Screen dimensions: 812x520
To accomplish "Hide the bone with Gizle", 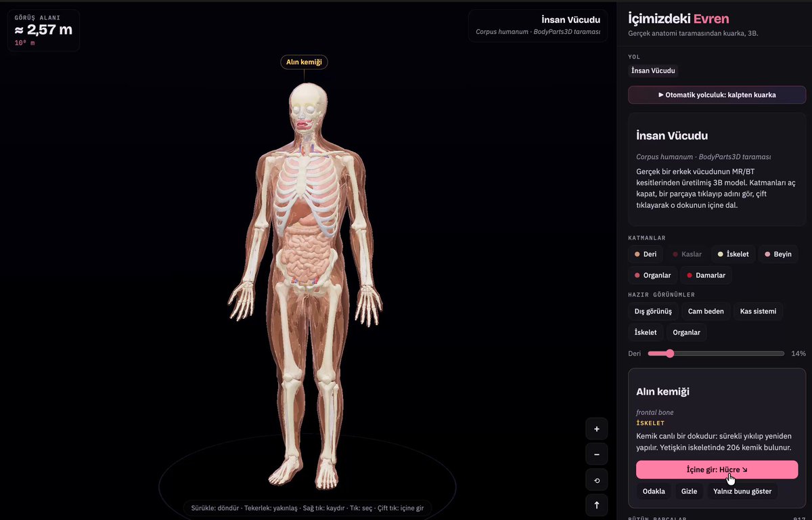I will [690, 492].
